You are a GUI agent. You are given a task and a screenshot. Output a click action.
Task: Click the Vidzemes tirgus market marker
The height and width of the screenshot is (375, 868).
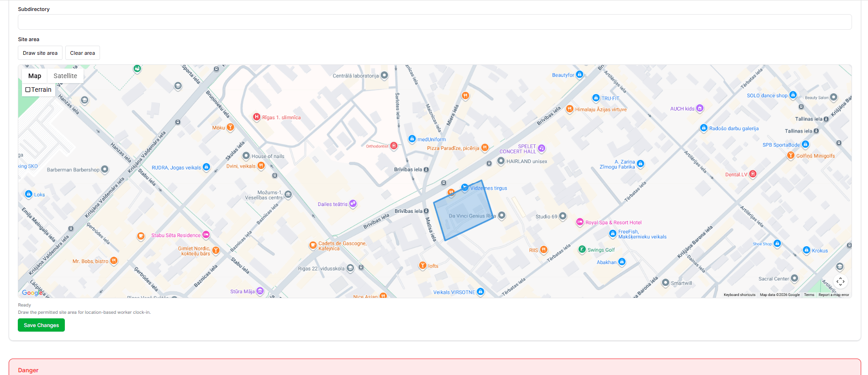[x=465, y=187]
